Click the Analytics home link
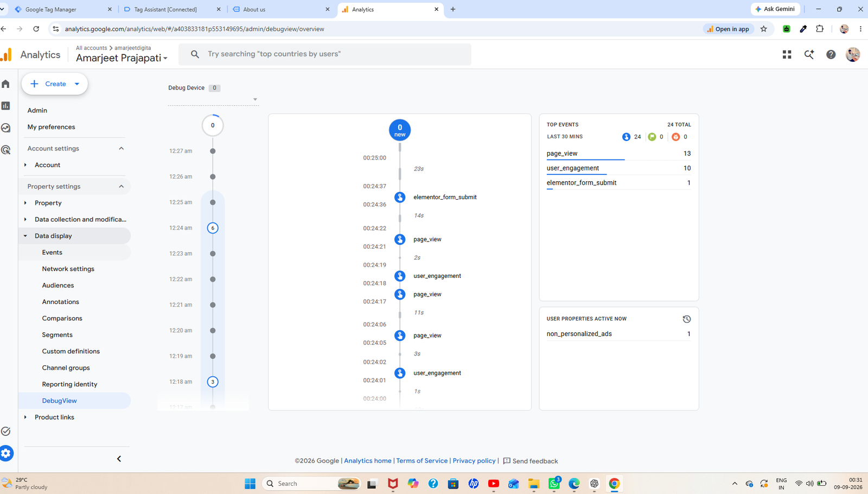Viewport: 868px width, 494px height. (x=368, y=461)
